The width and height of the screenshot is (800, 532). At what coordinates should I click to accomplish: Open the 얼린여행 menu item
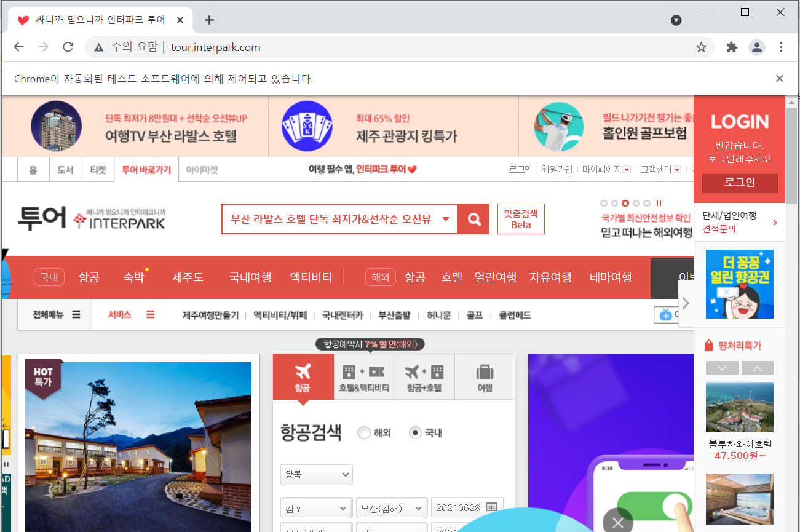tap(495, 277)
